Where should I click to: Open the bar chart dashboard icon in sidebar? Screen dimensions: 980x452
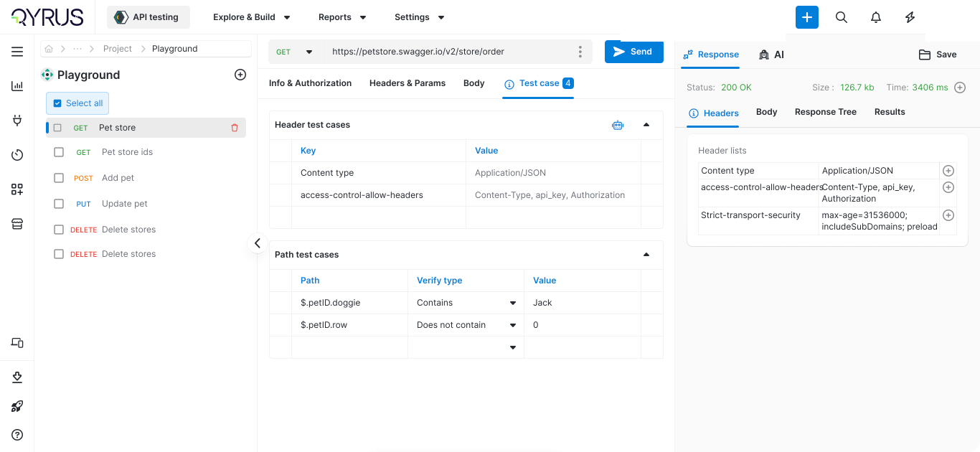17,86
